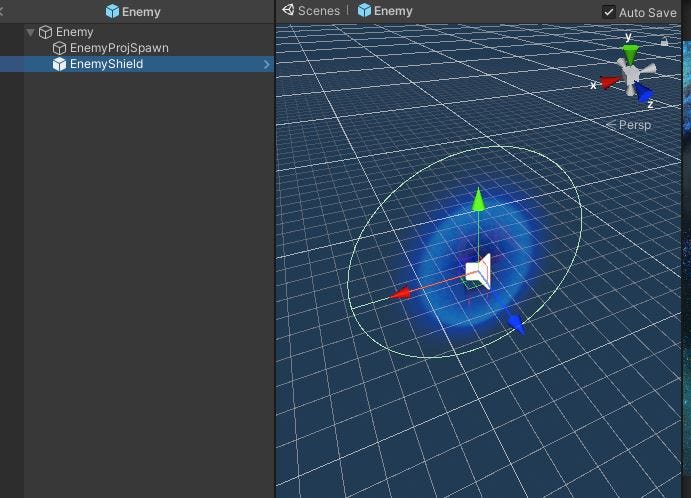Click the blue Z axis gizmo cone

pos(644,93)
